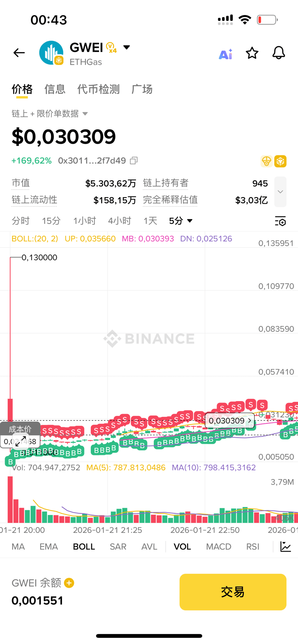This screenshot has height=644, width=298.
Task: Toggle the SAR indicator
Action: [x=118, y=547]
